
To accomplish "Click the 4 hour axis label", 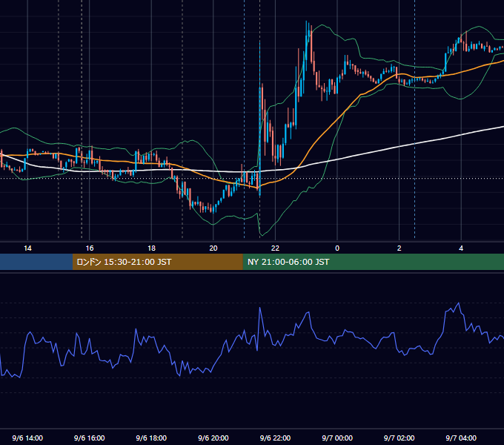I will tap(461, 248).
